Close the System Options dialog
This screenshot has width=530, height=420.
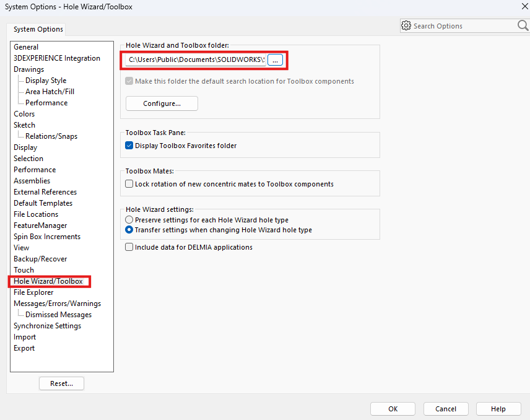[525, 6]
